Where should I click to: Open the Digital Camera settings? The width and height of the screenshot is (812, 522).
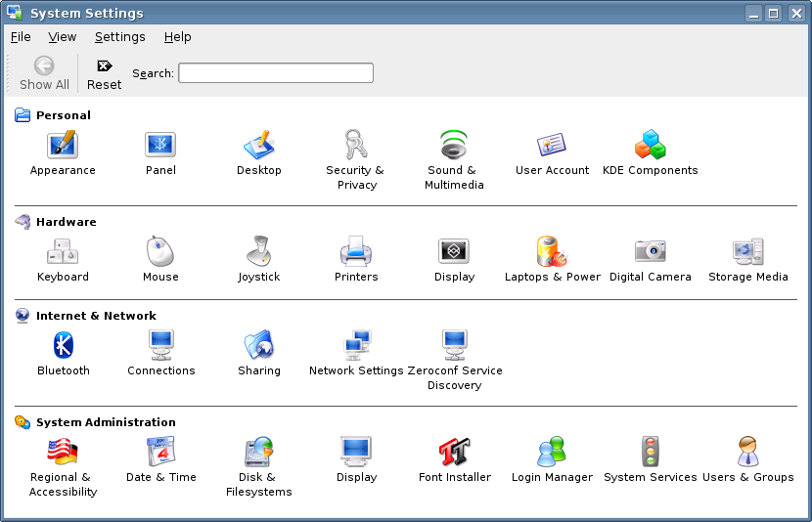pyautogui.click(x=650, y=252)
